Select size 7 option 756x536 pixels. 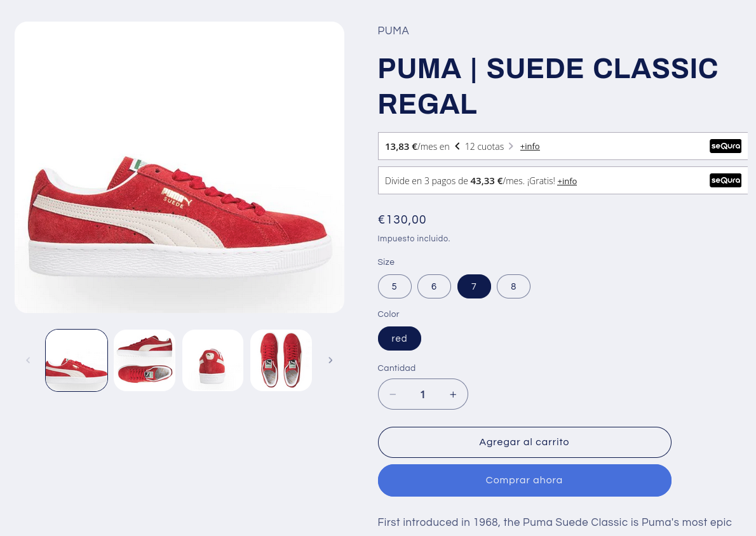[474, 286]
